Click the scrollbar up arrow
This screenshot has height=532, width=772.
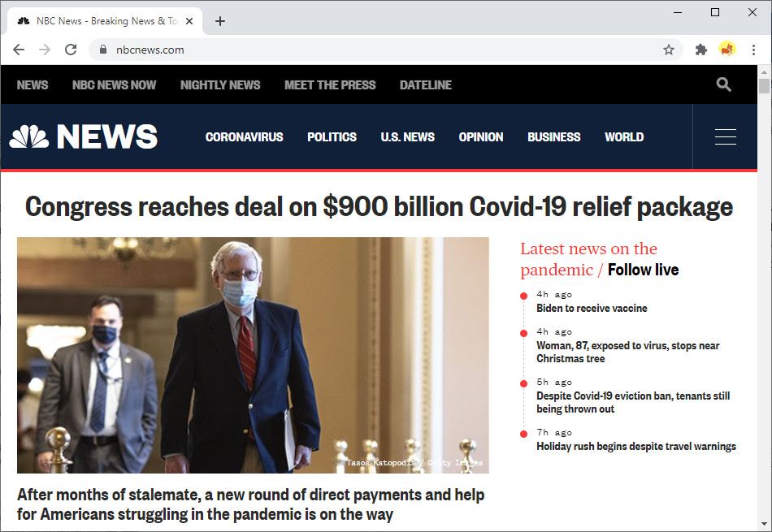pos(764,71)
